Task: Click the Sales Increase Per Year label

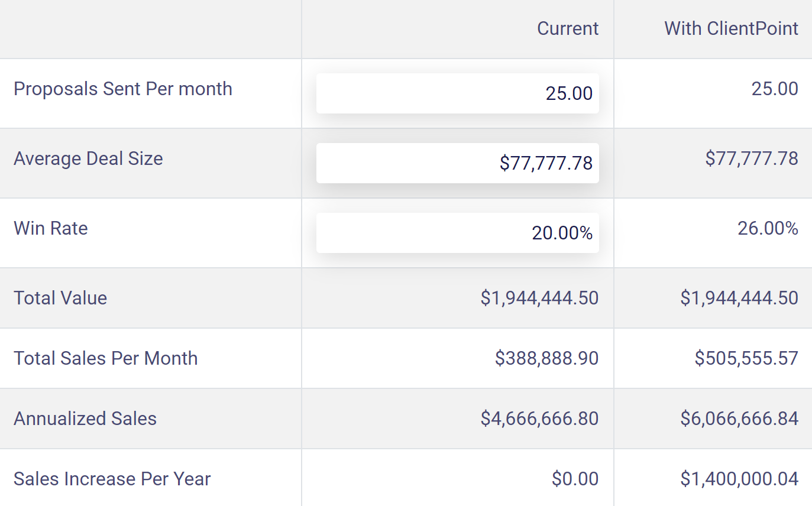Action: click(x=112, y=479)
